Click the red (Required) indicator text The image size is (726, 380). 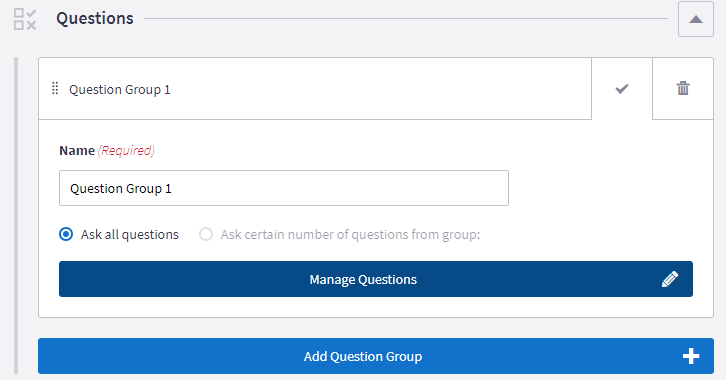click(x=126, y=150)
